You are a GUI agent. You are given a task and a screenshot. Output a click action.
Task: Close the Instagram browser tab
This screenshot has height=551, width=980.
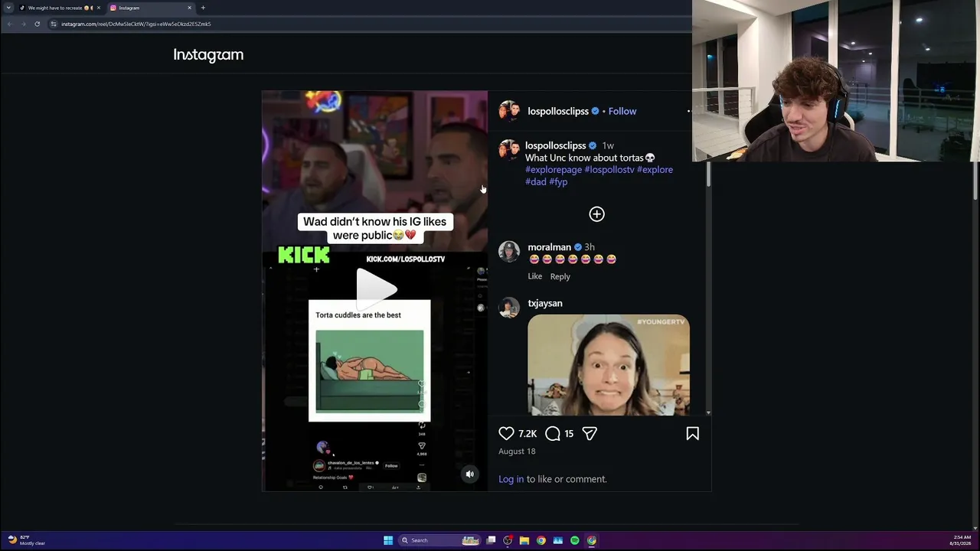189,8
